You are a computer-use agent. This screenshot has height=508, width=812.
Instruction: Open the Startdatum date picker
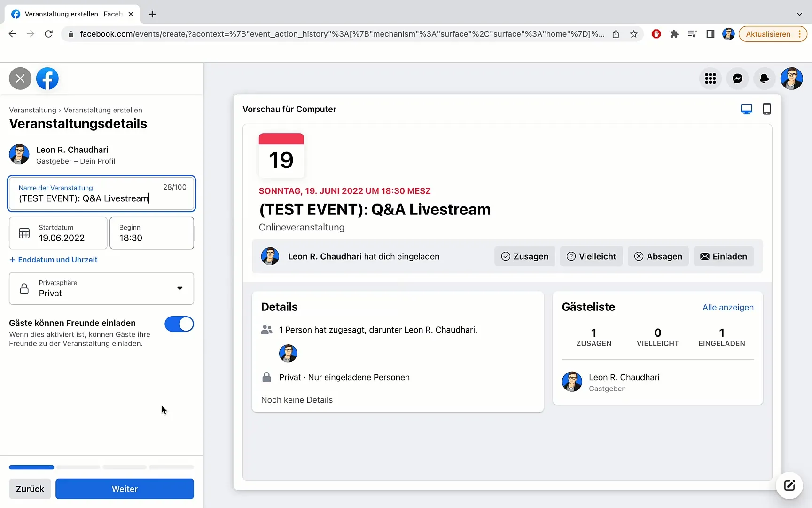(x=58, y=233)
